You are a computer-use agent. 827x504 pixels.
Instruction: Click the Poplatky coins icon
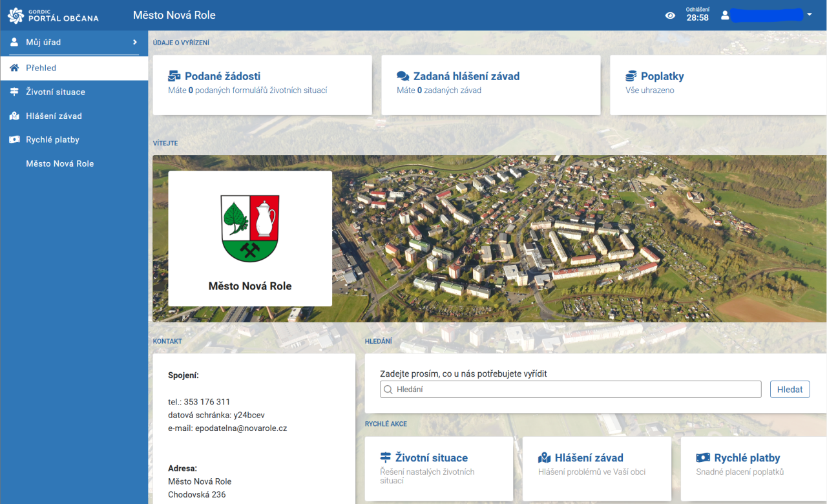click(631, 76)
